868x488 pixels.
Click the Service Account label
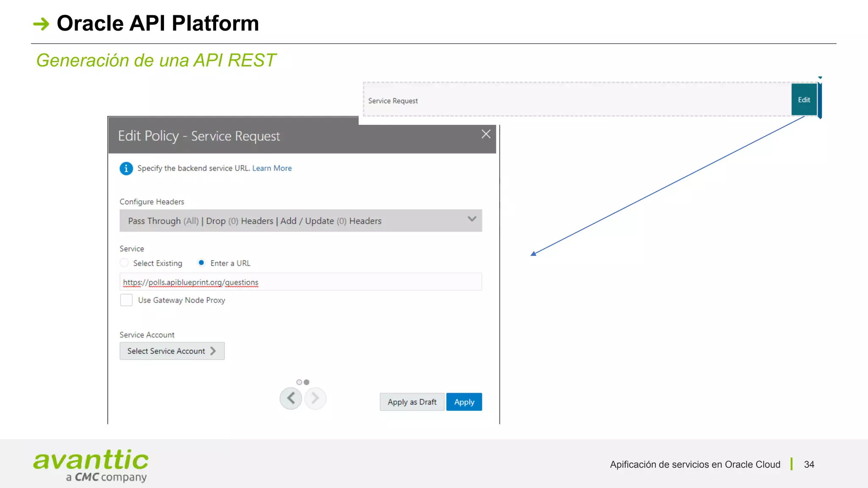click(x=147, y=335)
